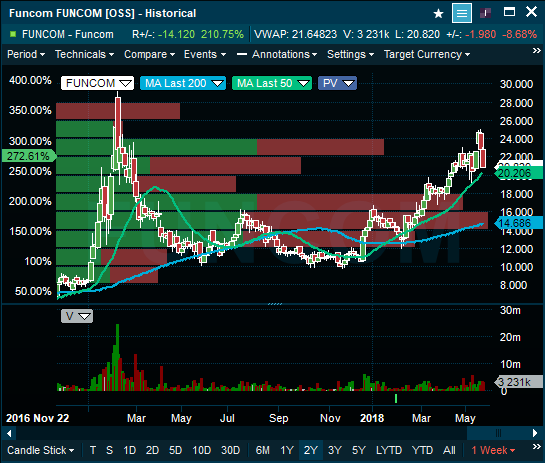This screenshot has height=463, width=545.
Task: Click the 3 231k volume label
Action: pyautogui.click(x=518, y=382)
